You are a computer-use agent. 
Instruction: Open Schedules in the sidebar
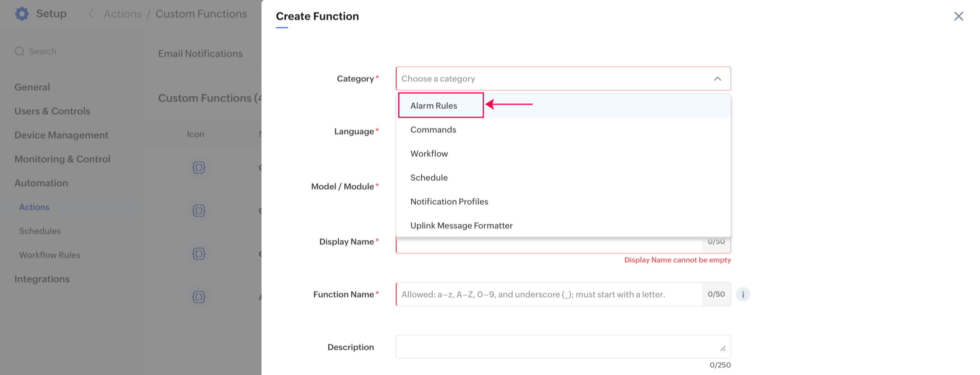point(40,231)
